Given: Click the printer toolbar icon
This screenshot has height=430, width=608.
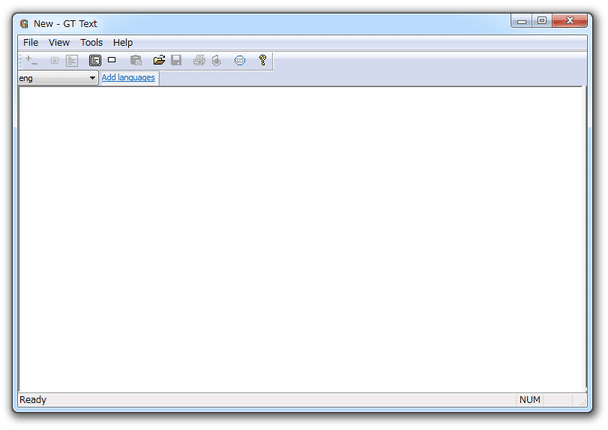Looking at the screenshot, I should [199, 60].
